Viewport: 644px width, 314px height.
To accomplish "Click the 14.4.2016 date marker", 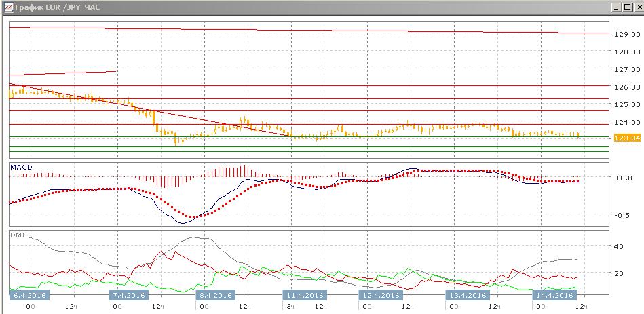I will tap(554, 295).
